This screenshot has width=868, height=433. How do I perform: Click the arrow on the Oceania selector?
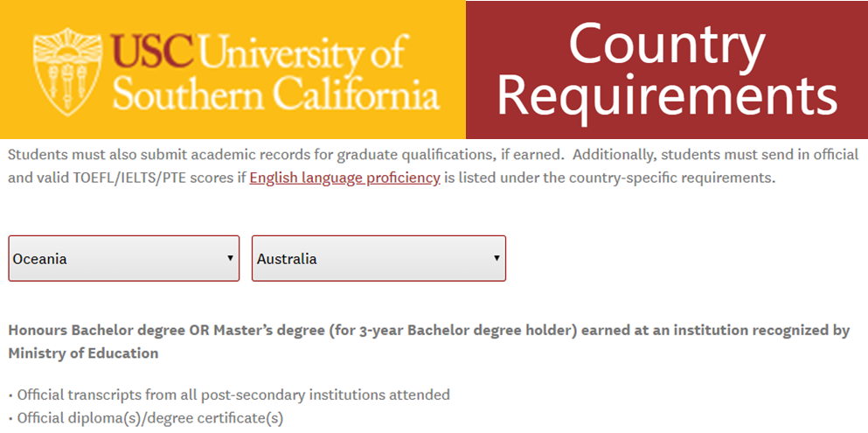230,259
